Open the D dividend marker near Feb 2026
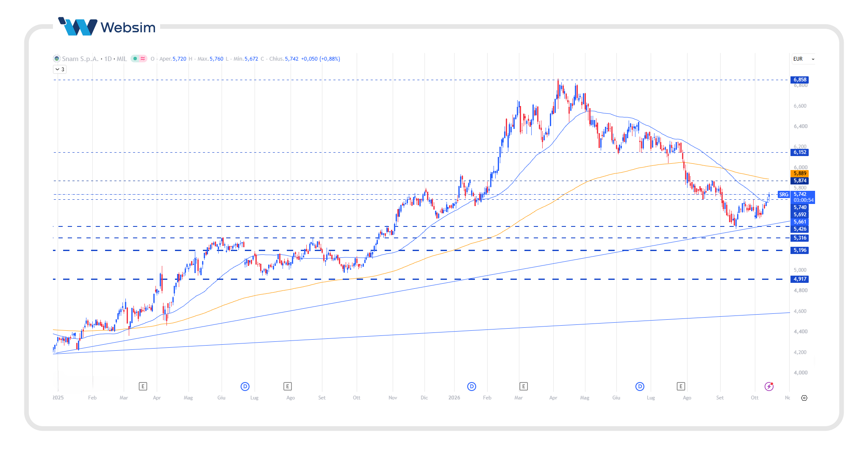This screenshot has width=868, height=455. pyautogui.click(x=471, y=386)
